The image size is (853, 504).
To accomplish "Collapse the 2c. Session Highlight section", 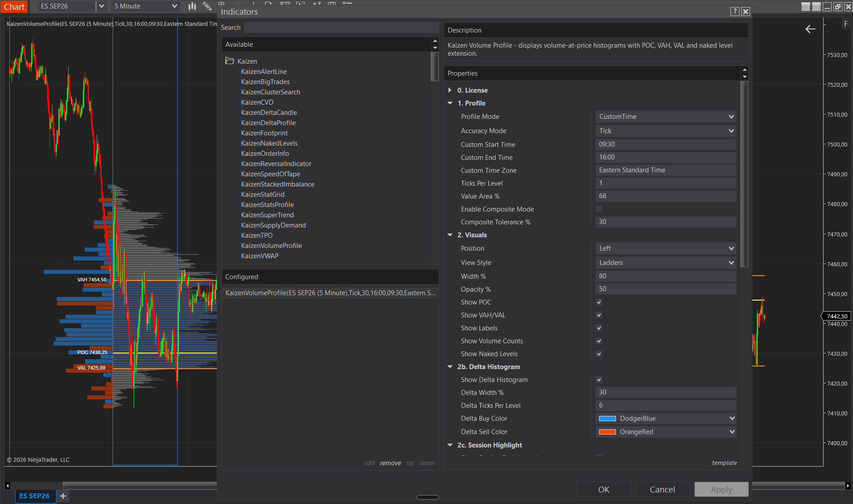I will click(450, 445).
